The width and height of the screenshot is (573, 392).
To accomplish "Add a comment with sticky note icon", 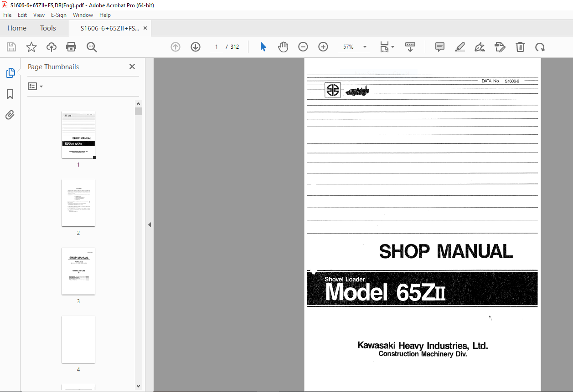I will point(440,47).
